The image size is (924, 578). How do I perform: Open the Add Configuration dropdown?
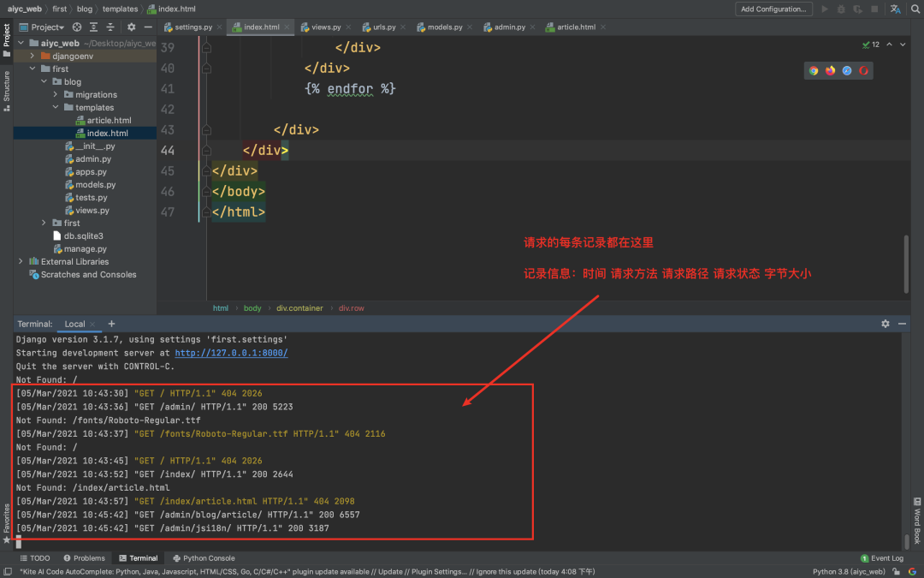point(773,9)
